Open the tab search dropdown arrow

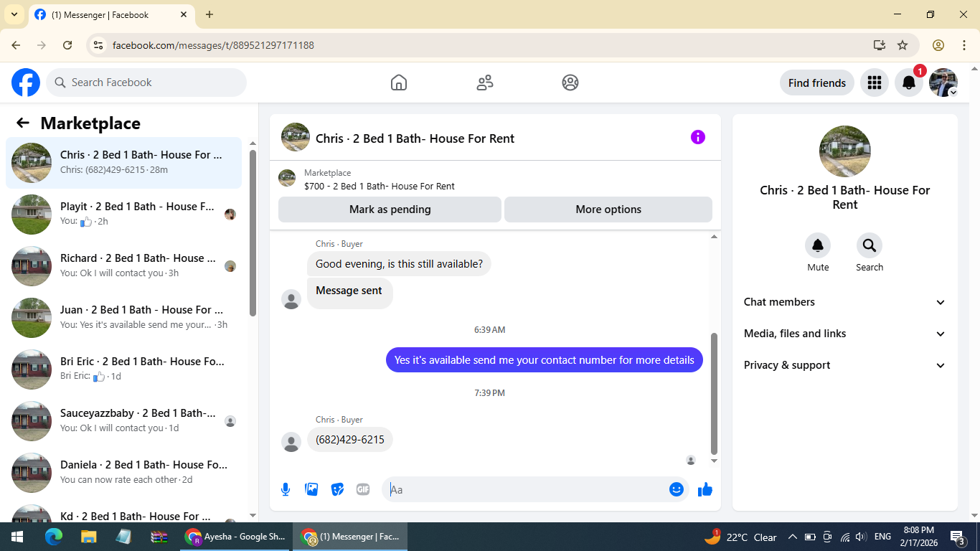click(14, 14)
